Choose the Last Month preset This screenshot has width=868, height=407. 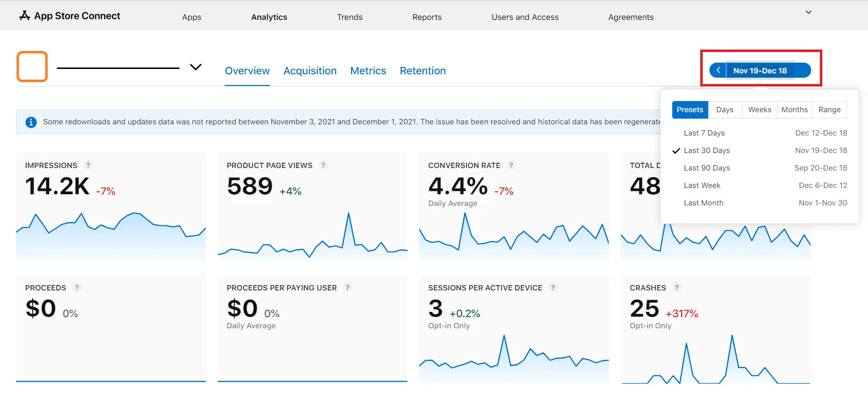coord(760,203)
